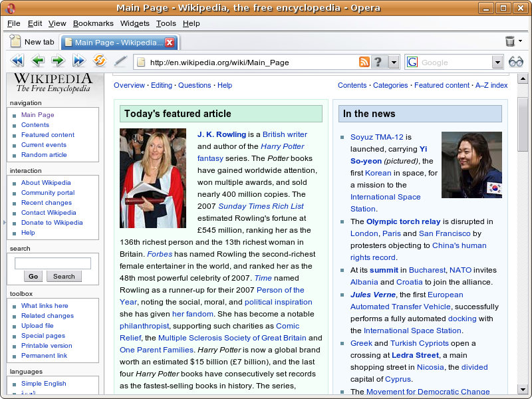The height and width of the screenshot is (399, 532).
Task: Click the J. K. Rowling article link
Action: [221, 134]
